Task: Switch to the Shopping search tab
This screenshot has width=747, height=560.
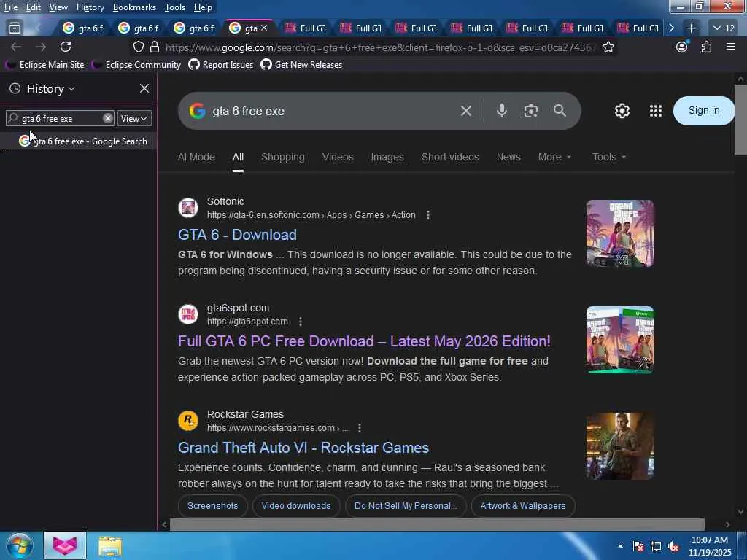Action: click(x=282, y=157)
